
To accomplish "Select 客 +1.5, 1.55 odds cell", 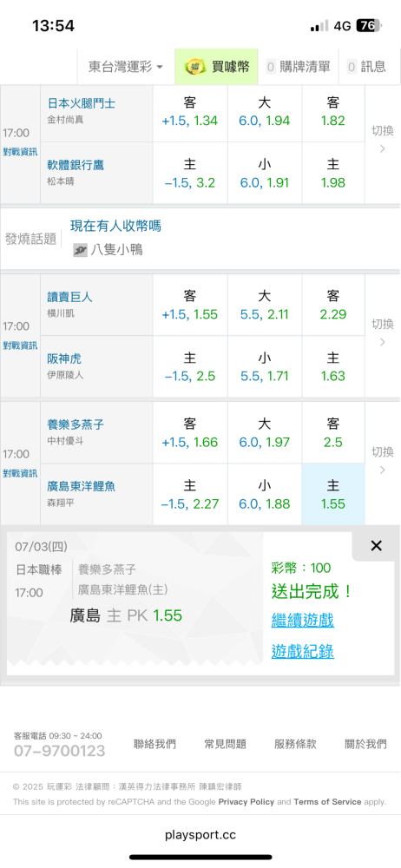I will [190, 305].
